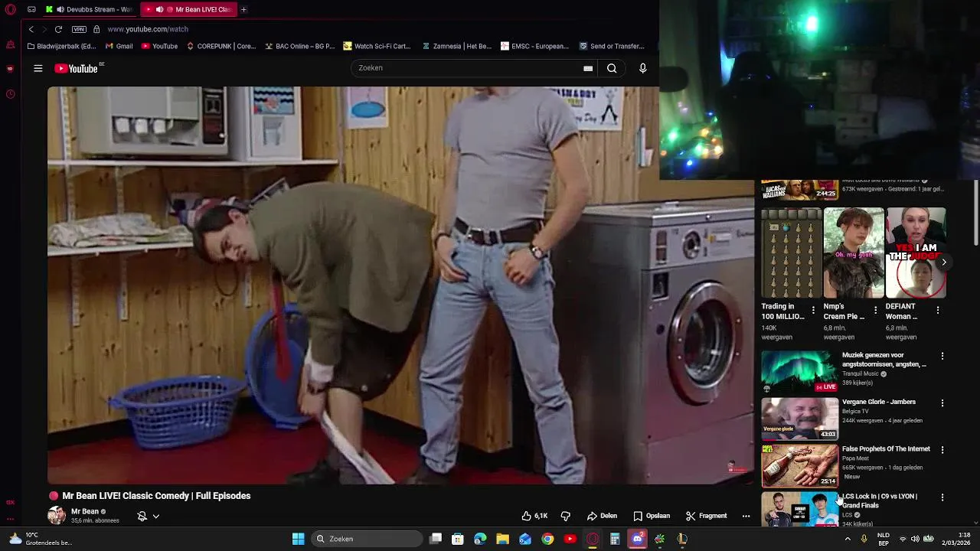Click the YouTube search magnifier button
This screenshot has height=551, width=980.
pos(612,68)
